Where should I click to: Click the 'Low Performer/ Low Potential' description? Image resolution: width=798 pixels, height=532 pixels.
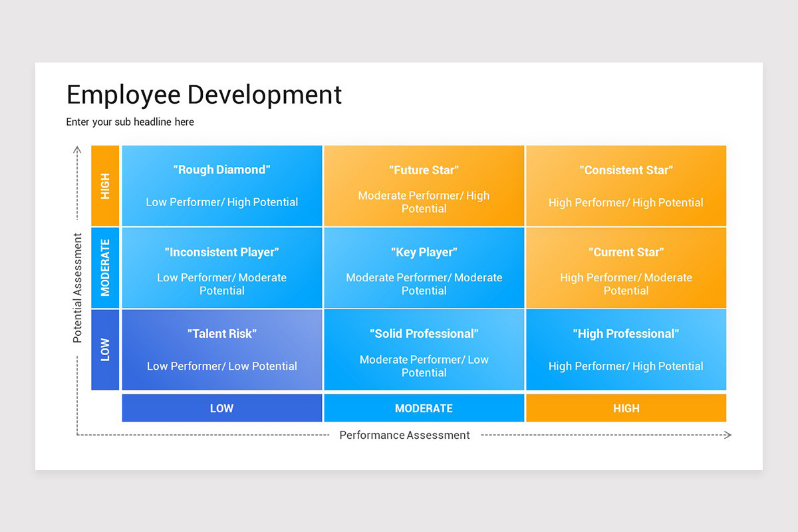[x=222, y=366]
